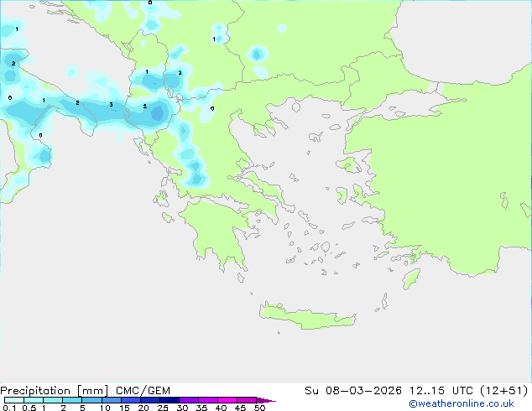Click the island of Crete on the map

tap(307, 317)
